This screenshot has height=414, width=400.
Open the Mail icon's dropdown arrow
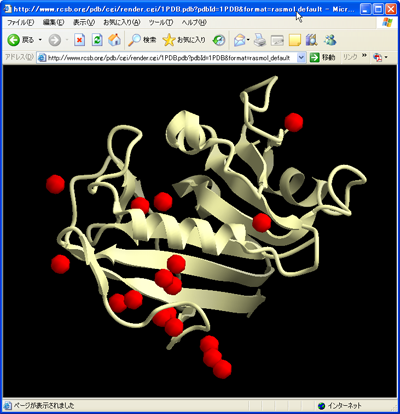[248, 40]
